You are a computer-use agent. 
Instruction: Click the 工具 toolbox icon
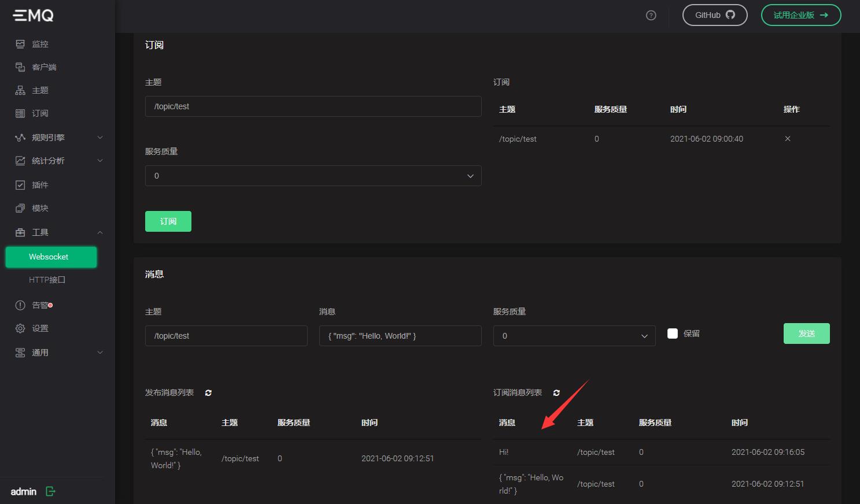coord(20,232)
